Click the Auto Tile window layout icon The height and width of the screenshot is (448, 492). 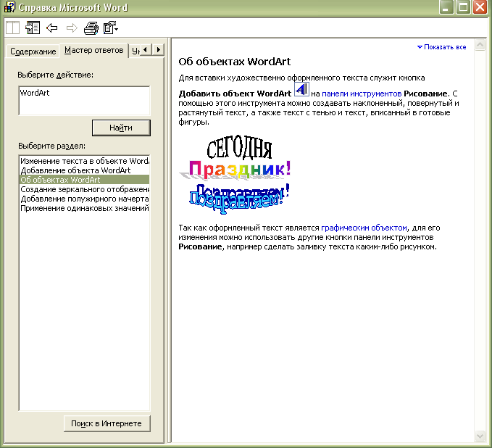pos(12,28)
